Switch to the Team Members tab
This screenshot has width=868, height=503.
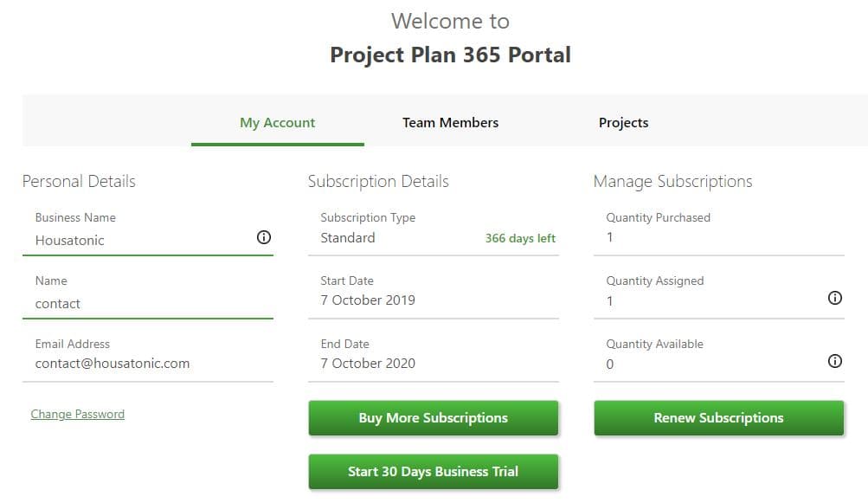[x=450, y=122]
